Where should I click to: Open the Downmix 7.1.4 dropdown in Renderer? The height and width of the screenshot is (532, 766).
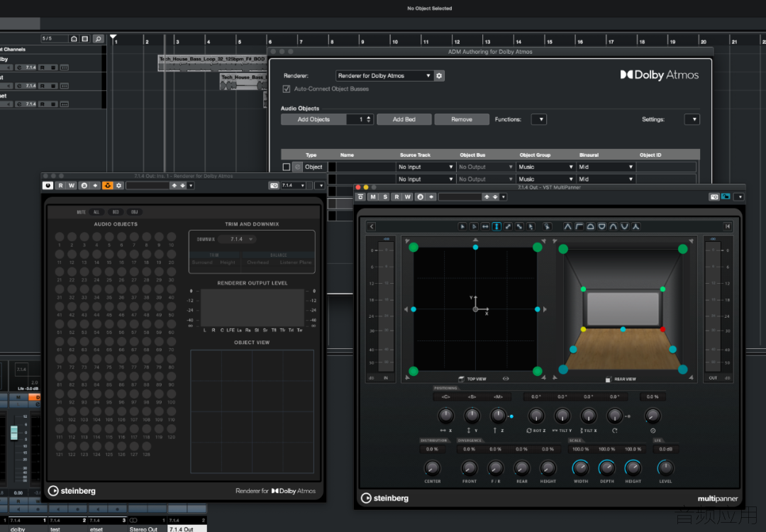(236, 239)
